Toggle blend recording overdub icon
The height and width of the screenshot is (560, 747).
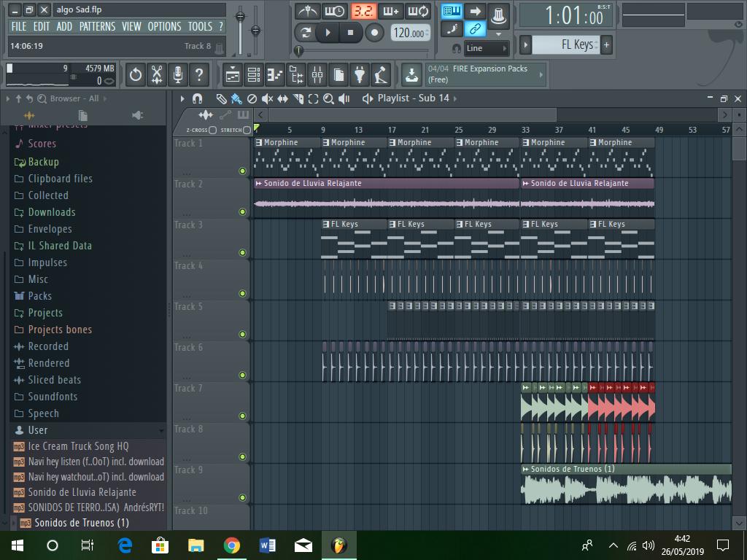(x=391, y=10)
